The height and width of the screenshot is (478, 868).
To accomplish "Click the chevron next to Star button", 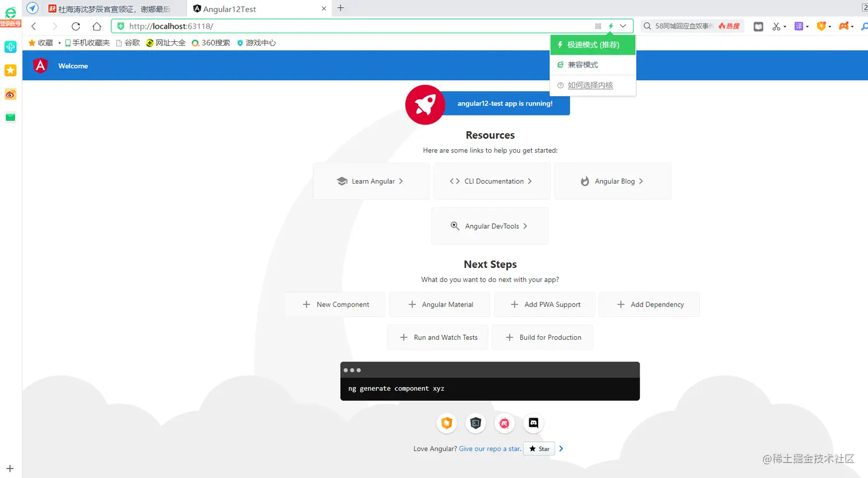I will 561,449.
